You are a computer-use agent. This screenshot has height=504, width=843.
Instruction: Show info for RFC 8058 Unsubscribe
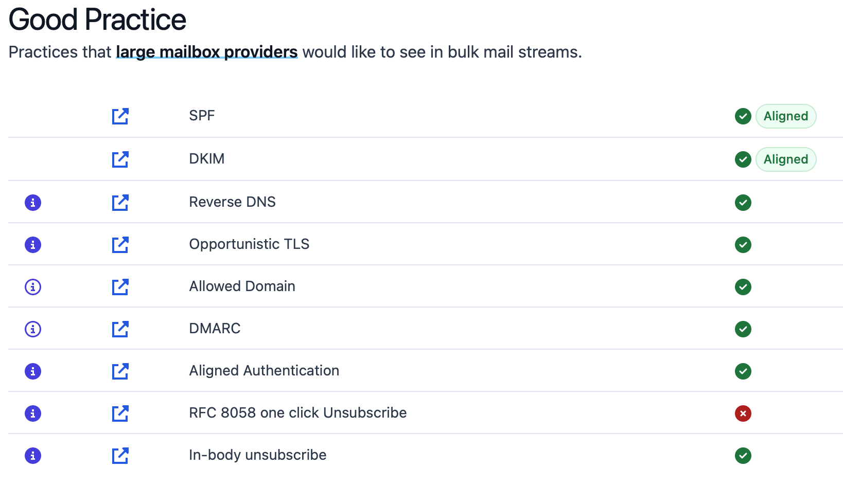pyautogui.click(x=33, y=413)
